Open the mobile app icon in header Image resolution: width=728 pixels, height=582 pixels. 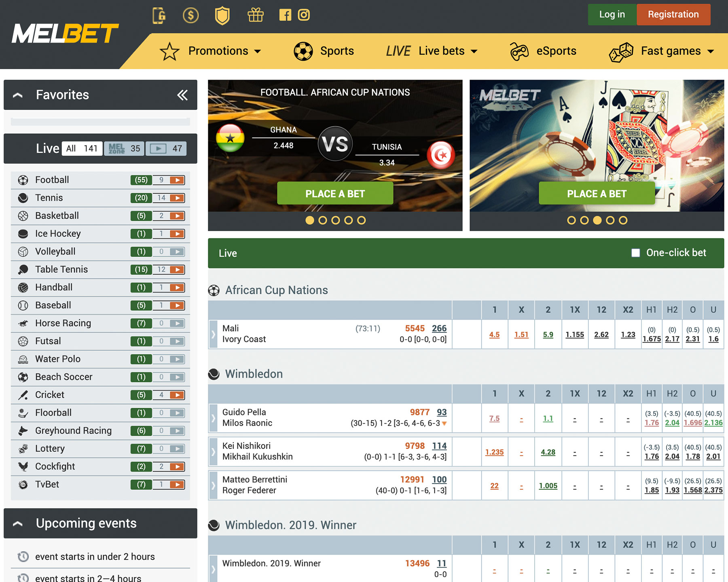pos(159,15)
